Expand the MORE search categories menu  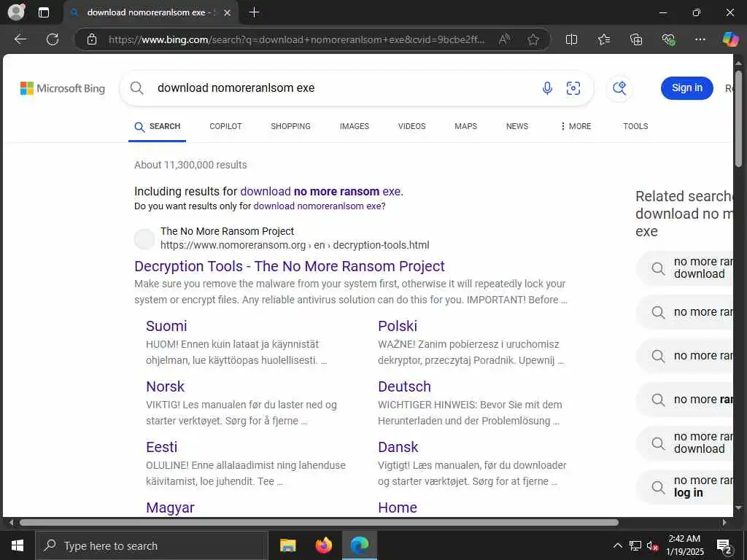[x=576, y=126]
